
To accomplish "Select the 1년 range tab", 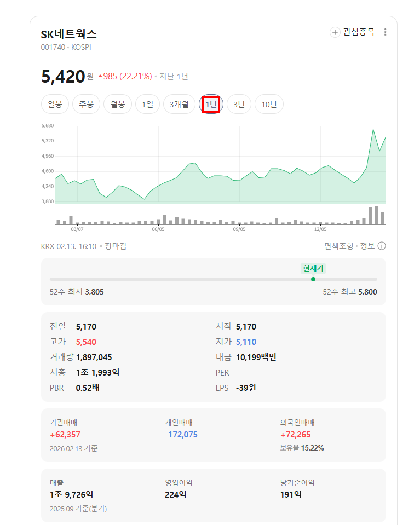I will coord(211,105).
